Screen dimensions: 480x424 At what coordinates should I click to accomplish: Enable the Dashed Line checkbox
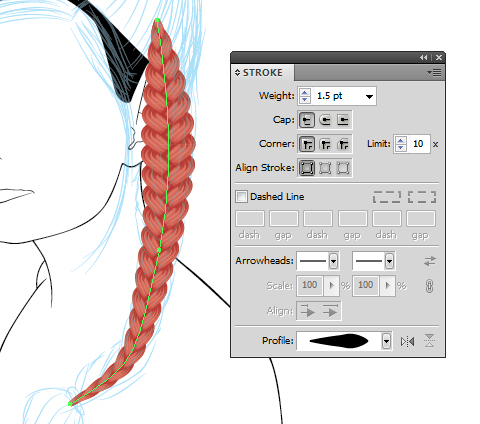pyautogui.click(x=241, y=197)
